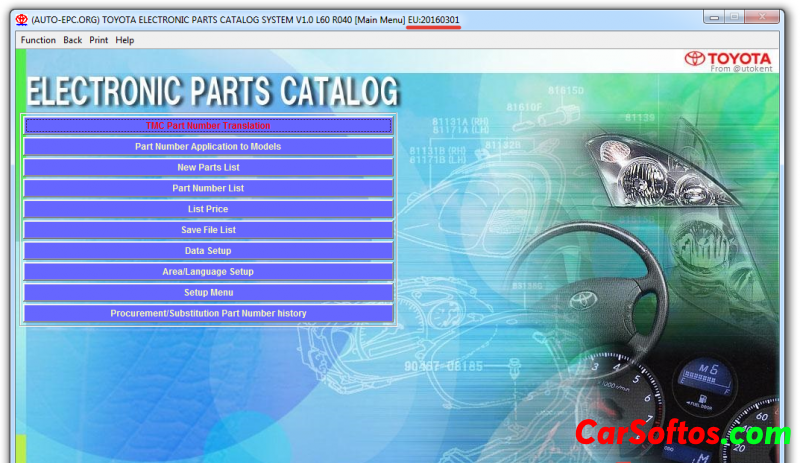Open Area/Language Setup
This screenshot has height=463, width=800.
208,272
